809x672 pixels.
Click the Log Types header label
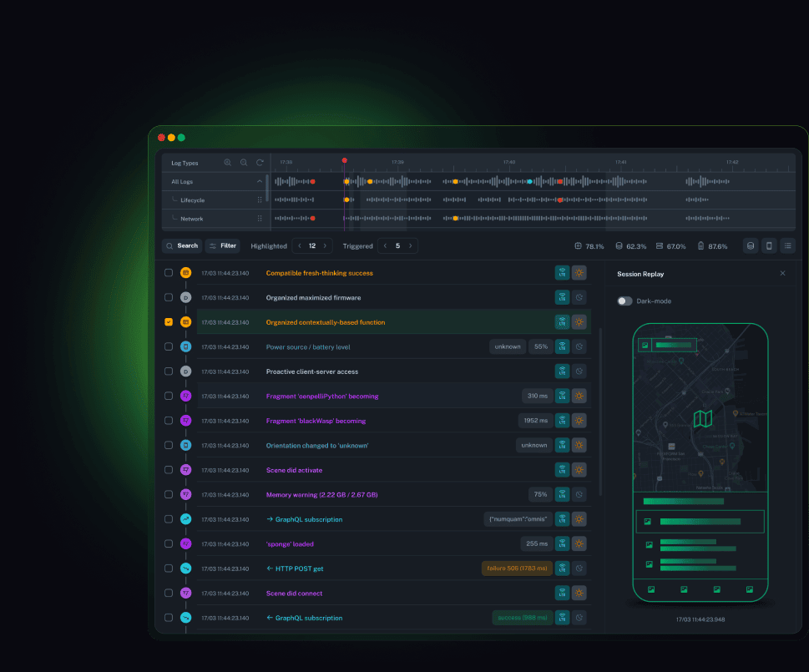pos(185,163)
